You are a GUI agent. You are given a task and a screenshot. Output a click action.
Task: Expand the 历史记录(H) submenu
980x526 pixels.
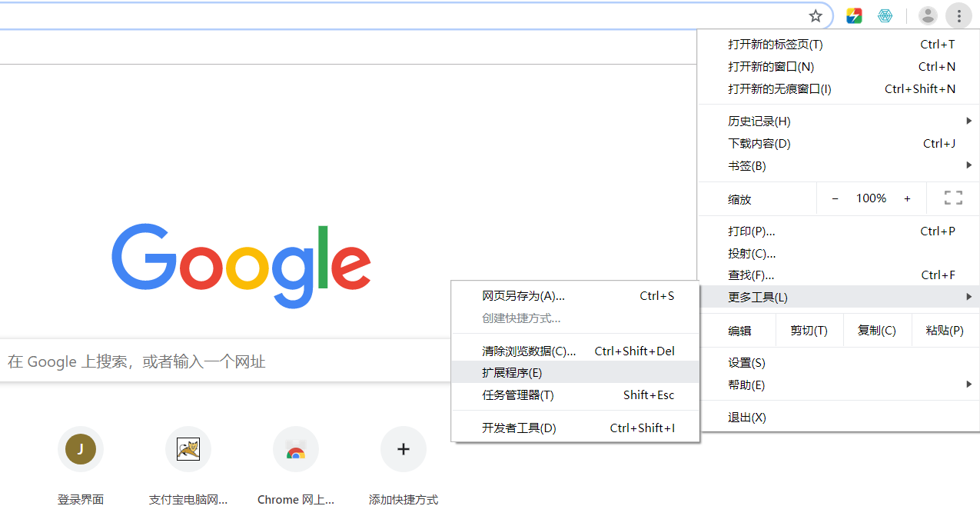[x=839, y=122]
